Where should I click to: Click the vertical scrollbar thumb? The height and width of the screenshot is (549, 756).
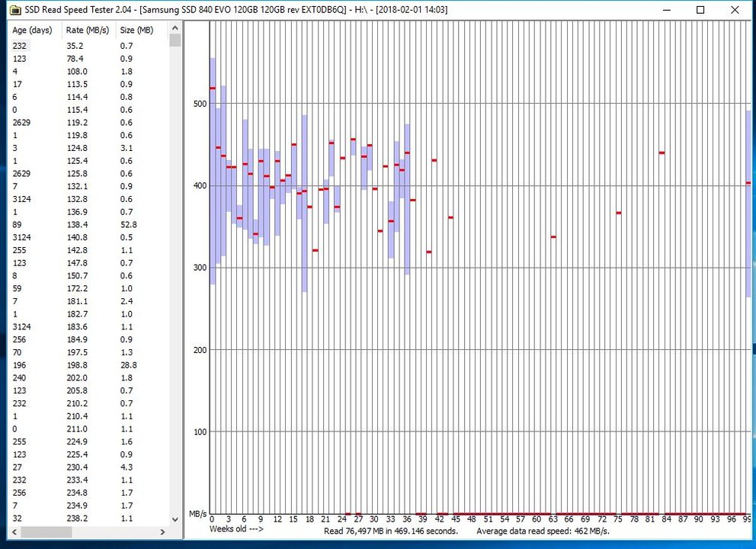click(175, 40)
